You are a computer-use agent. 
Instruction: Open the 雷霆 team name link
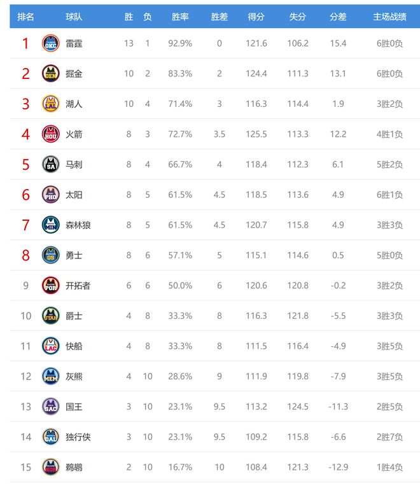pos(74,44)
